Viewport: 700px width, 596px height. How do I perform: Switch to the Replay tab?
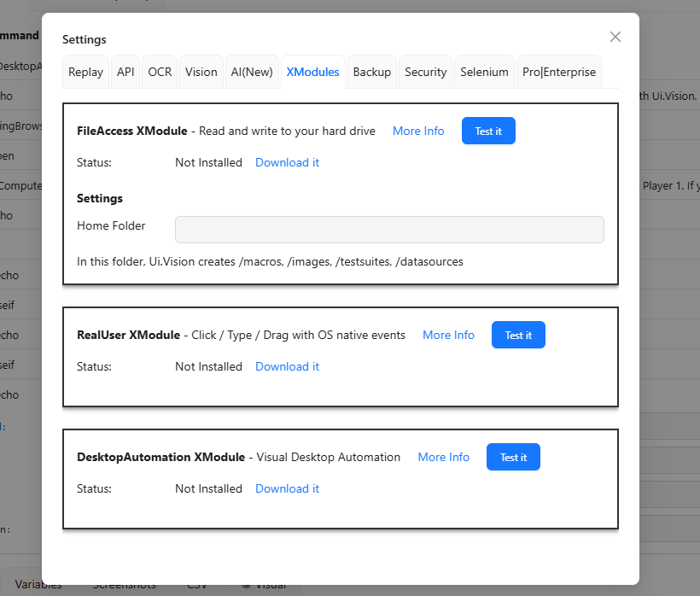click(86, 73)
